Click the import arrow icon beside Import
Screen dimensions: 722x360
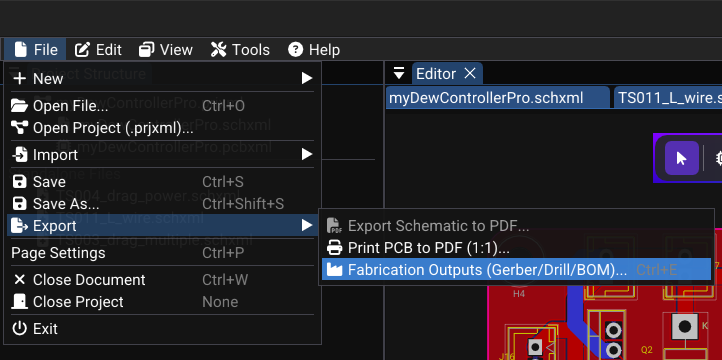tap(19, 155)
